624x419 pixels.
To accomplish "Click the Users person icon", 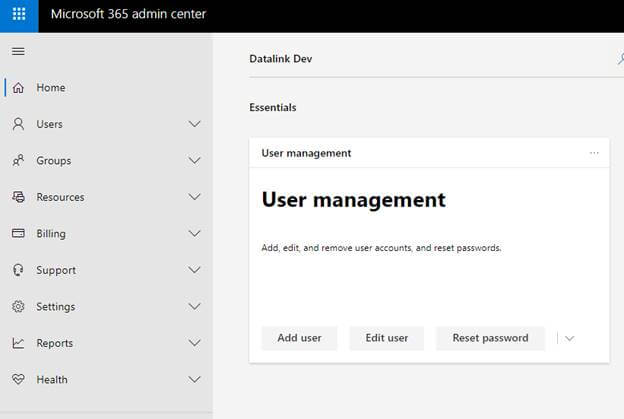I will [x=18, y=124].
